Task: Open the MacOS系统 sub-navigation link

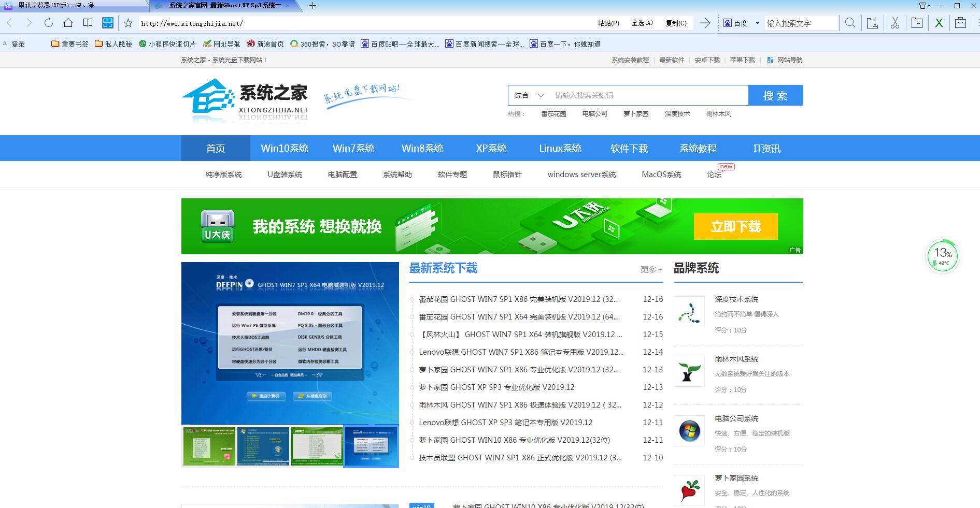Action: point(661,175)
